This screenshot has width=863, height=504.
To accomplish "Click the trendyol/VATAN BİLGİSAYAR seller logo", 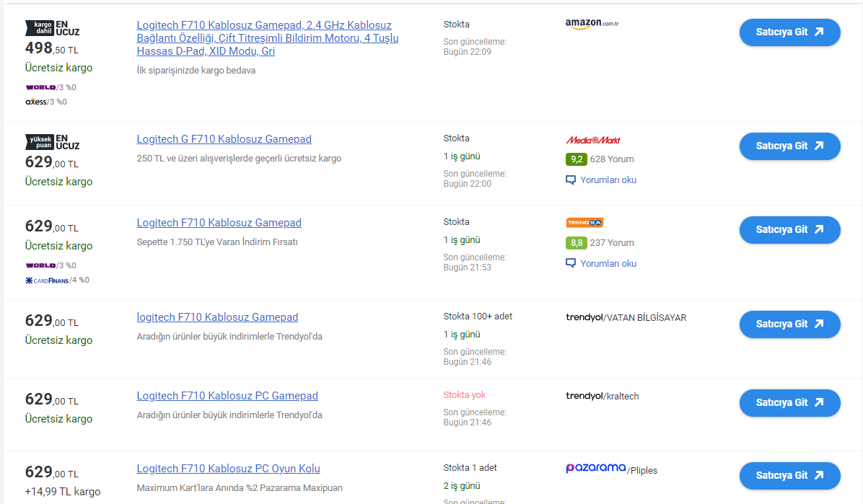I will tap(626, 317).
